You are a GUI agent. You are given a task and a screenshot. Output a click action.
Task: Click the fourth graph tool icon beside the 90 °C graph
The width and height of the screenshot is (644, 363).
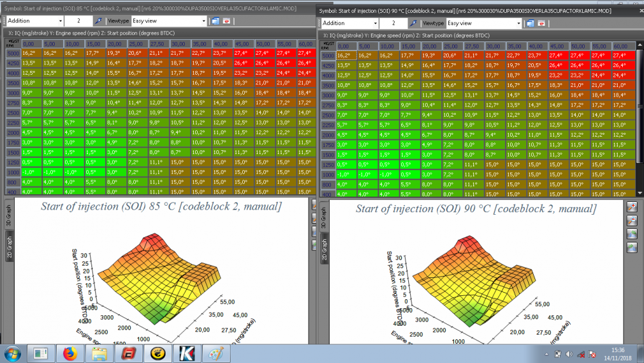point(632,247)
